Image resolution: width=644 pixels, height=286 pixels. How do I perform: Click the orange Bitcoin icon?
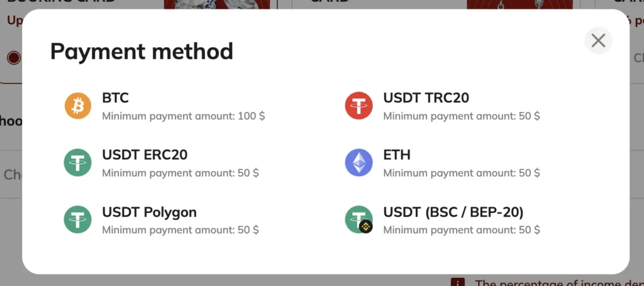click(x=78, y=106)
